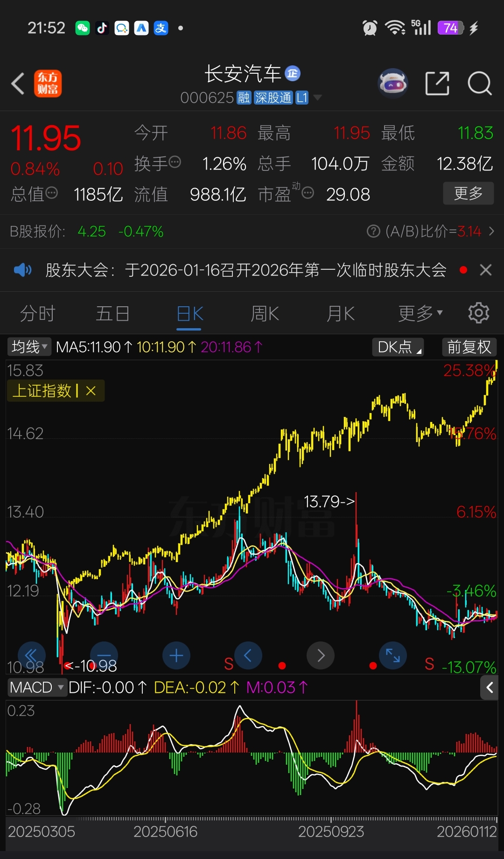This screenshot has width=504, height=859.
Task: Tap the 上证指数 overlay label
Action: point(42,391)
